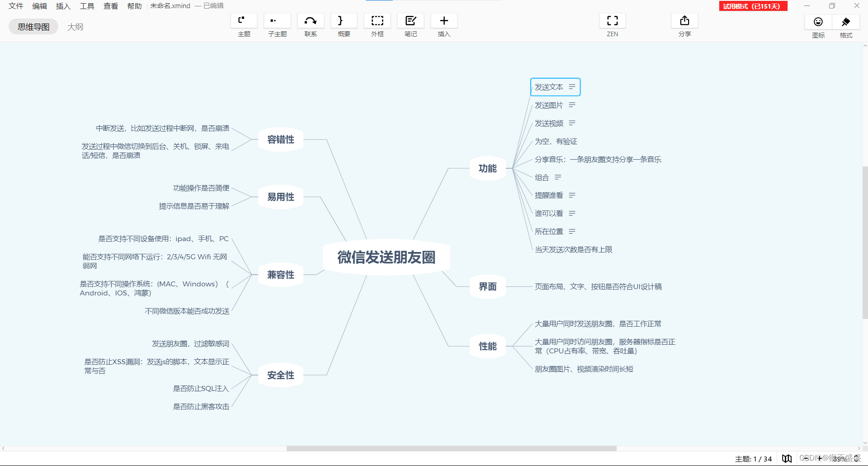The width and height of the screenshot is (868, 466).
Task: Select subtopic 分享音乐：一条朋友圈支持分享一条音乐
Action: click(598, 159)
